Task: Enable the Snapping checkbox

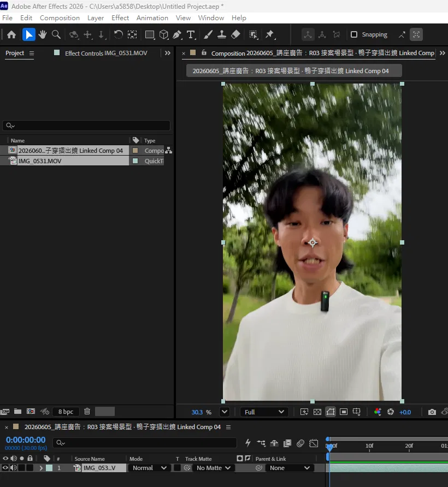Action: [x=354, y=34]
